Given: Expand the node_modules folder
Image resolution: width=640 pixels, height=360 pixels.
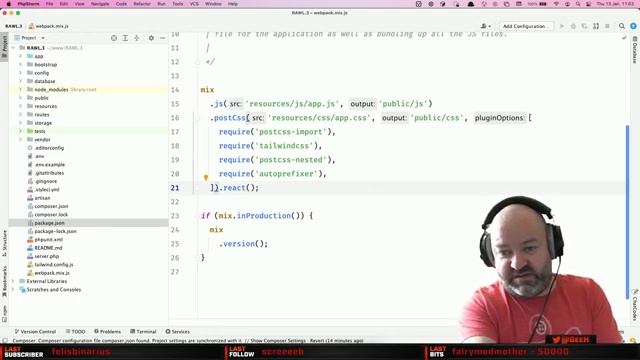Looking at the screenshot, I should click(x=20, y=89).
